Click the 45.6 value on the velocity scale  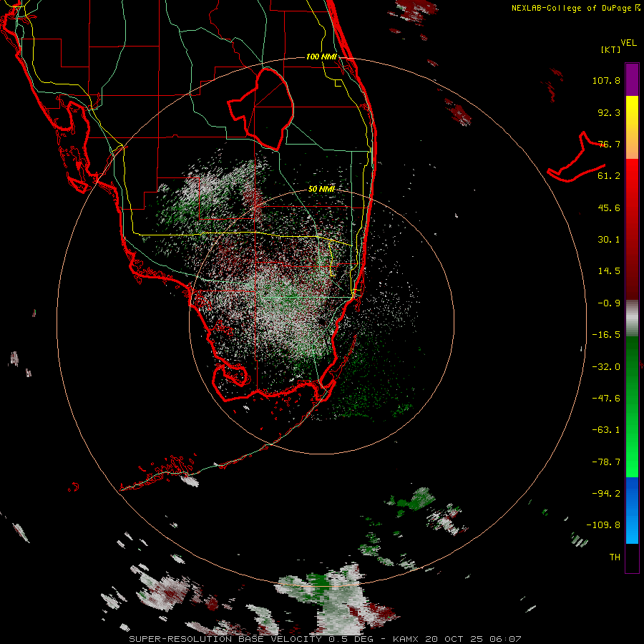tap(609, 208)
